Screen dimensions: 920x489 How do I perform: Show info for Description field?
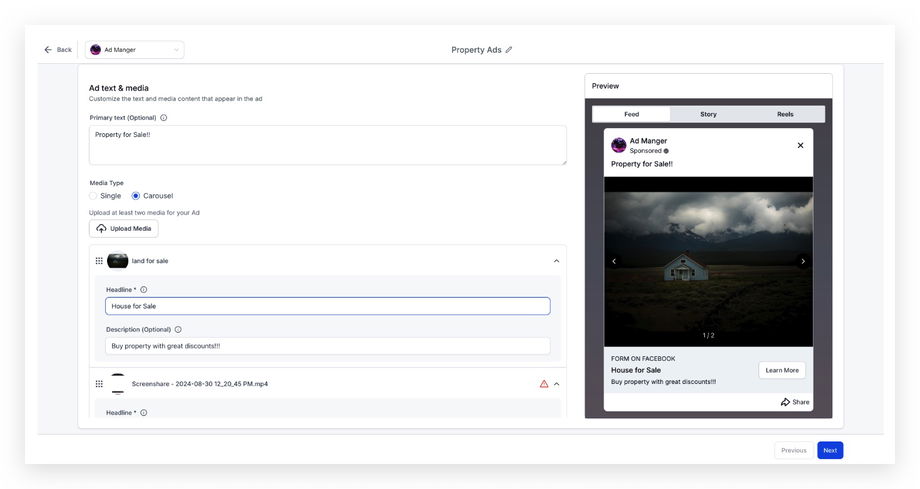[x=178, y=329]
